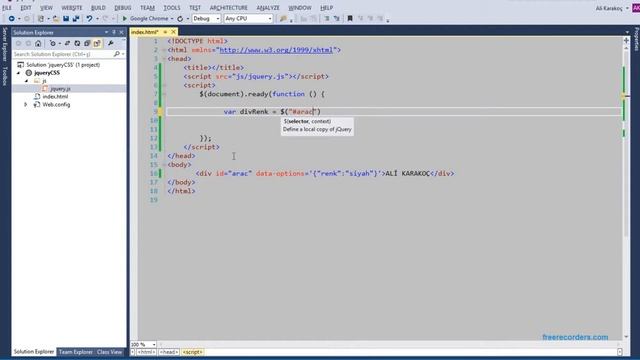Click the Pending Changes Filter icon in Solution Explorer
Screen dimensions: 640x360
[53, 43]
